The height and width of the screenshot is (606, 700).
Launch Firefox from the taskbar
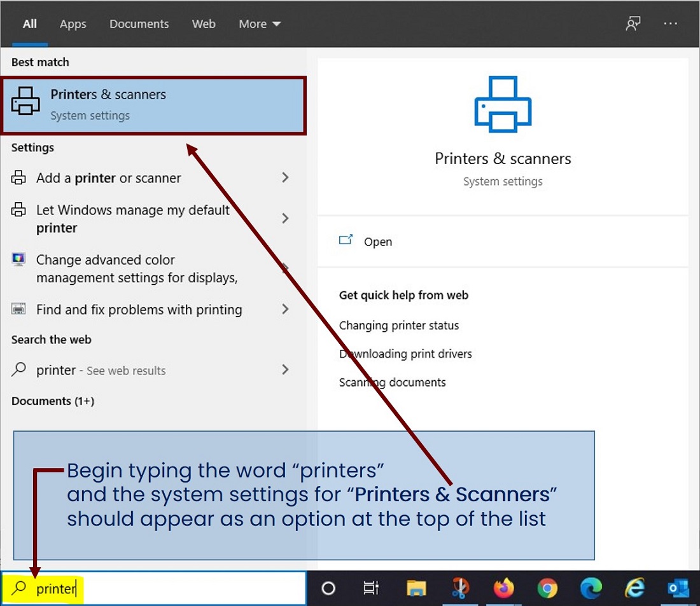(x=503, y=588)
